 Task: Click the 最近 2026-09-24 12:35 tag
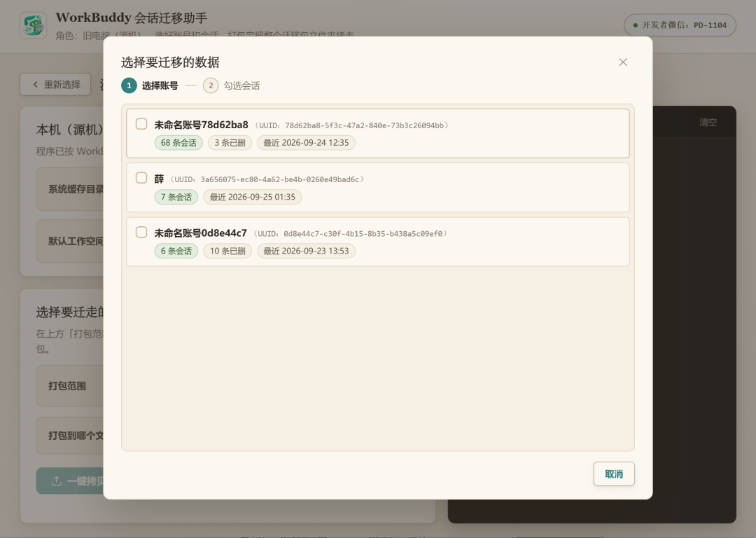[x=306, y=143]
